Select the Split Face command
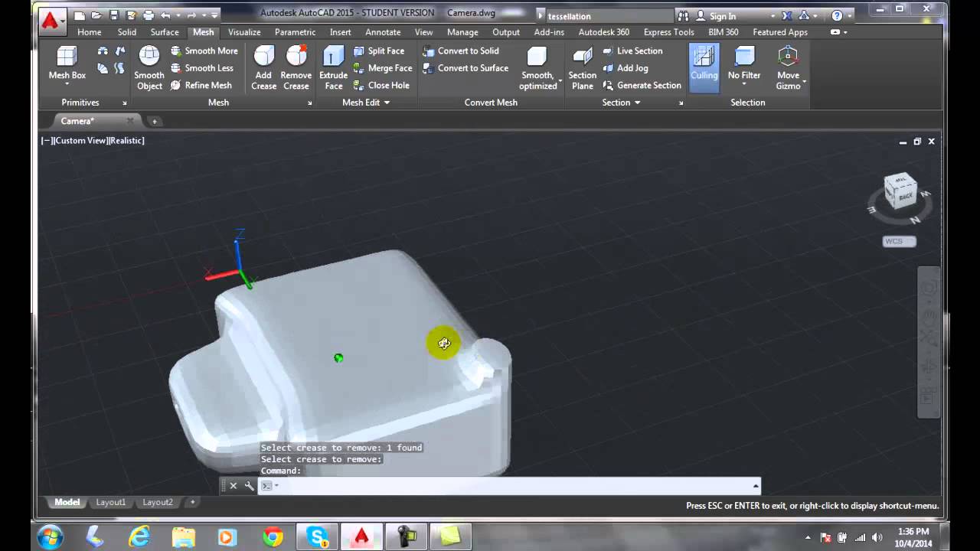This screenshot has width=980, height=551. pos(379,51)
